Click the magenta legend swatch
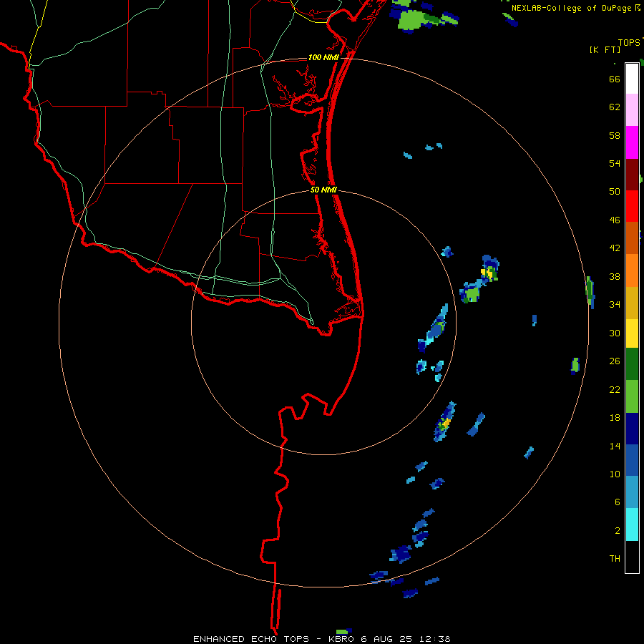The height and width of the screenshot is (644, 644). [632, 142]
